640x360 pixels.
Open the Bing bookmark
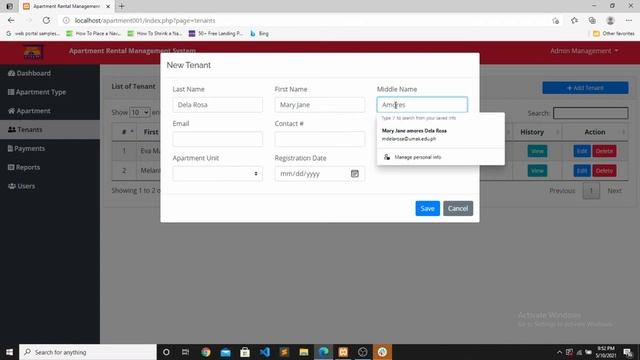pos(260,33)
